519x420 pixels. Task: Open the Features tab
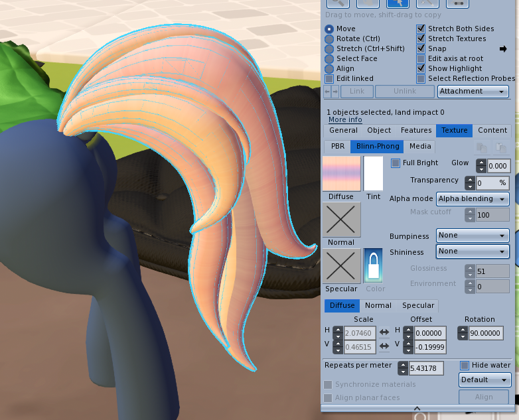416,131
